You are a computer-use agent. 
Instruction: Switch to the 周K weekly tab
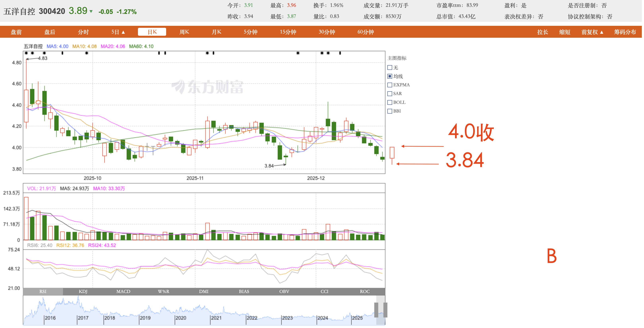[184, 32]
